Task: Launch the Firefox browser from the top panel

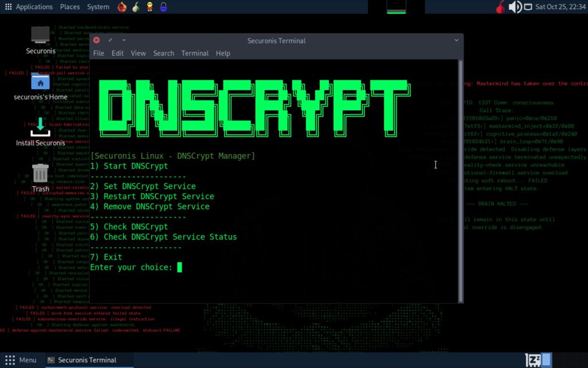Action: tap(122, 7)
